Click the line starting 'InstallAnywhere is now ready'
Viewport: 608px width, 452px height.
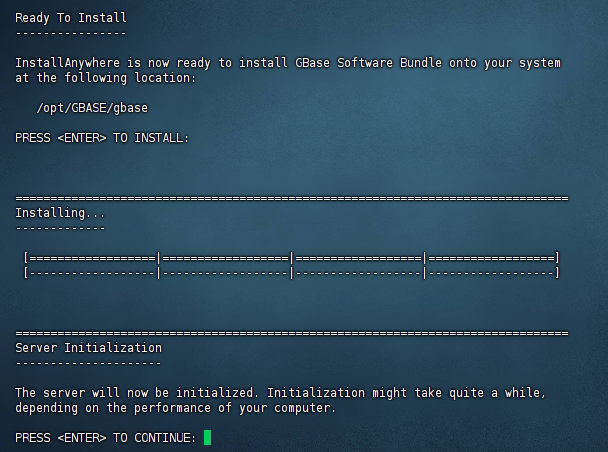(x=288, y=62)
